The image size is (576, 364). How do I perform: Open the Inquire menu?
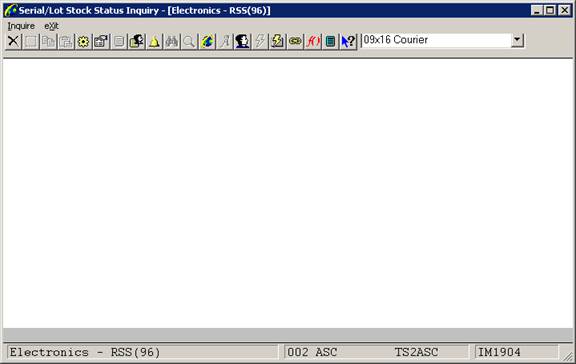point(21,26)
